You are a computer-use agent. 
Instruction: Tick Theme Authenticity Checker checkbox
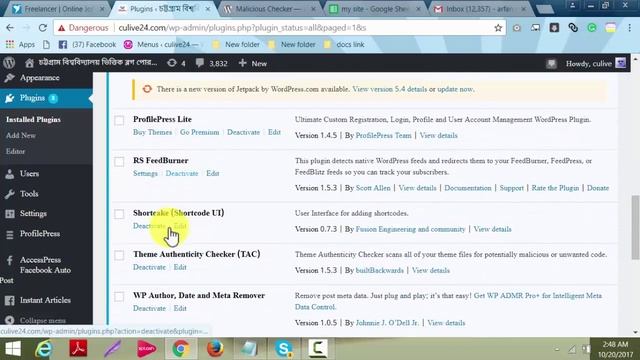pos(119,256)
